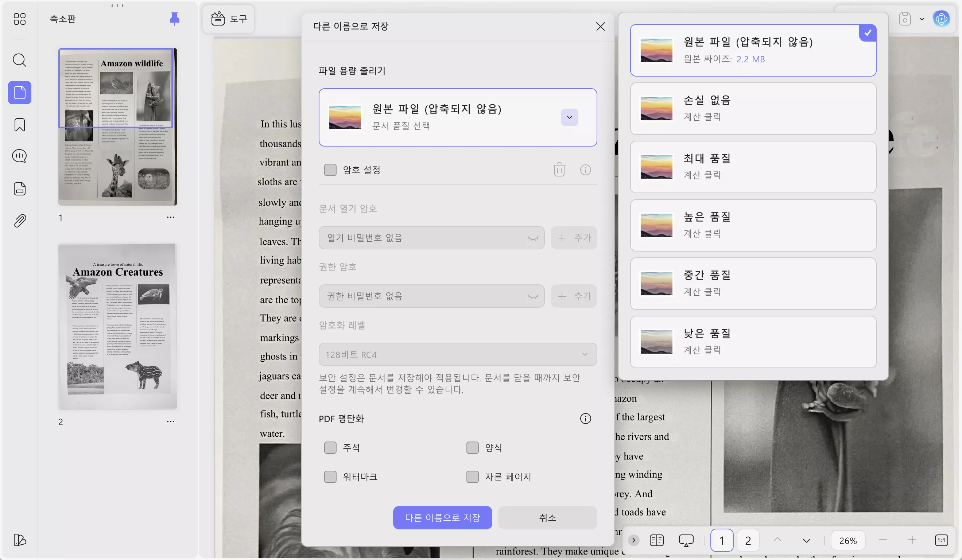Screen dimensions: 962x560
Task: Switch to 1:1 actual size view
Action: tap(941, 540)
